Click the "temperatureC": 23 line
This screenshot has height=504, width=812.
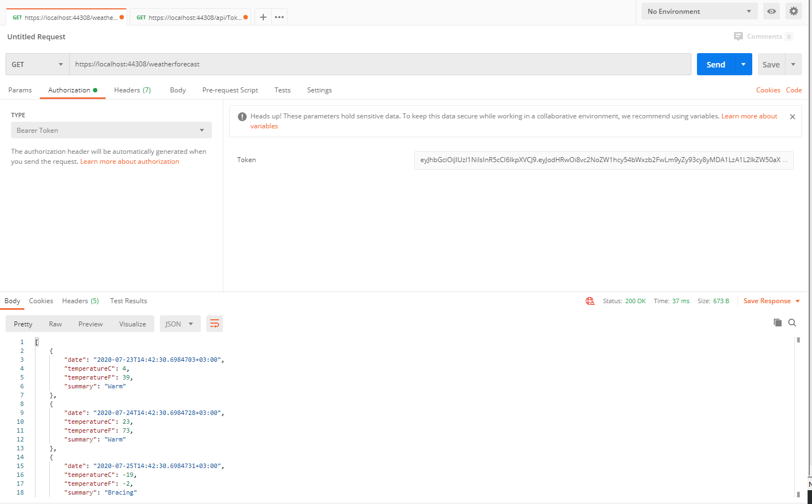(x=98, y=422)
